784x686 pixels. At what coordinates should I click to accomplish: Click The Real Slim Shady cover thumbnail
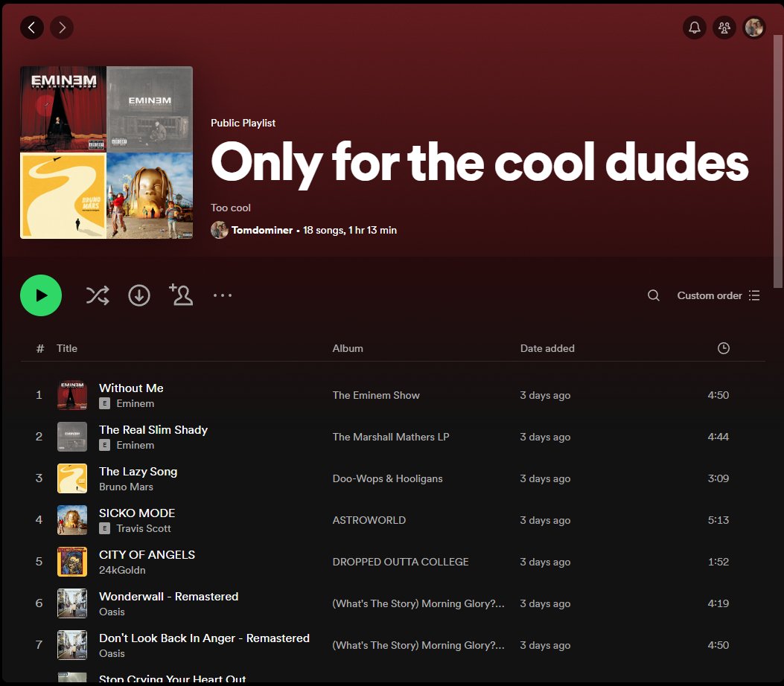(72, 437)
